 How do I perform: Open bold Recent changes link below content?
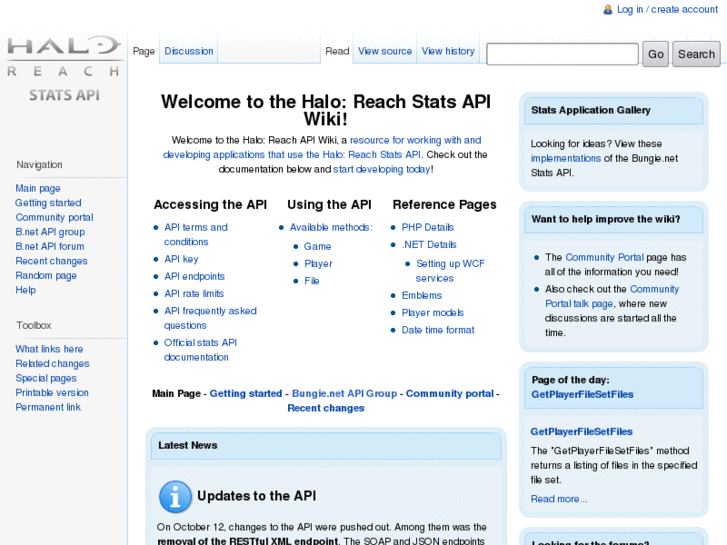[326, 408]
